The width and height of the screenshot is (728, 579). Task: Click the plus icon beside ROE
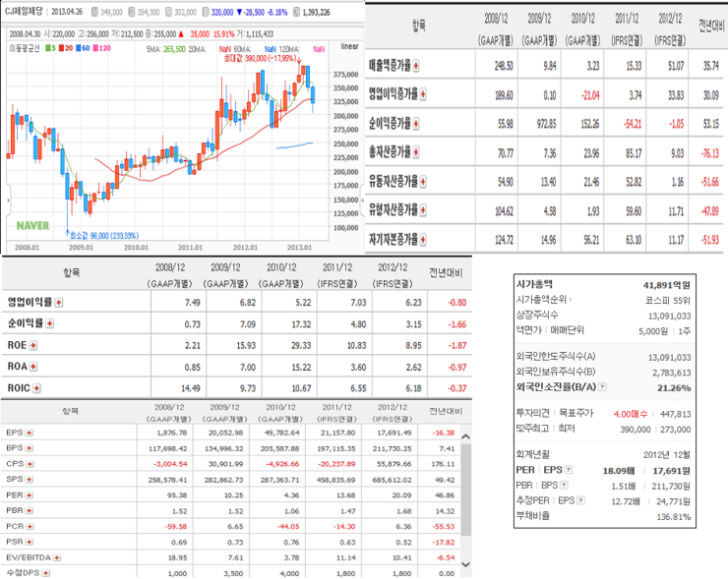[33, 345]
